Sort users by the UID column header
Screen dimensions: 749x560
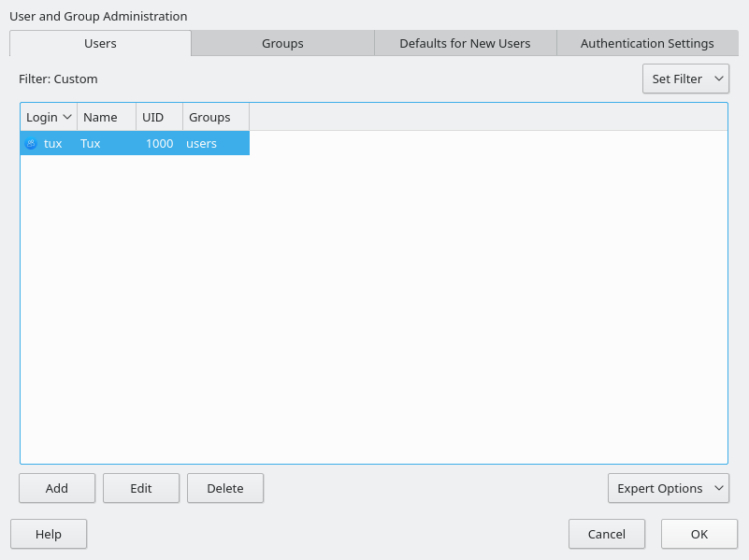tap(153, 117)
